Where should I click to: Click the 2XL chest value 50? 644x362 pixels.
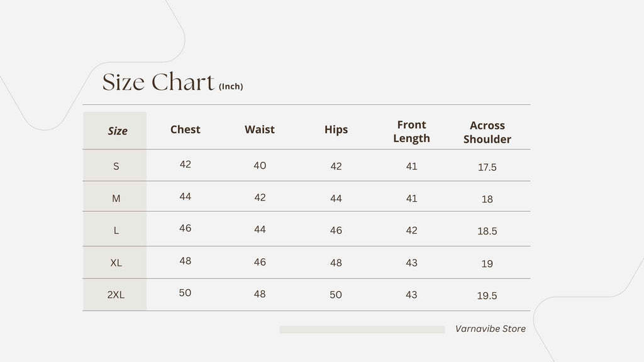click(x=185, y=293)
